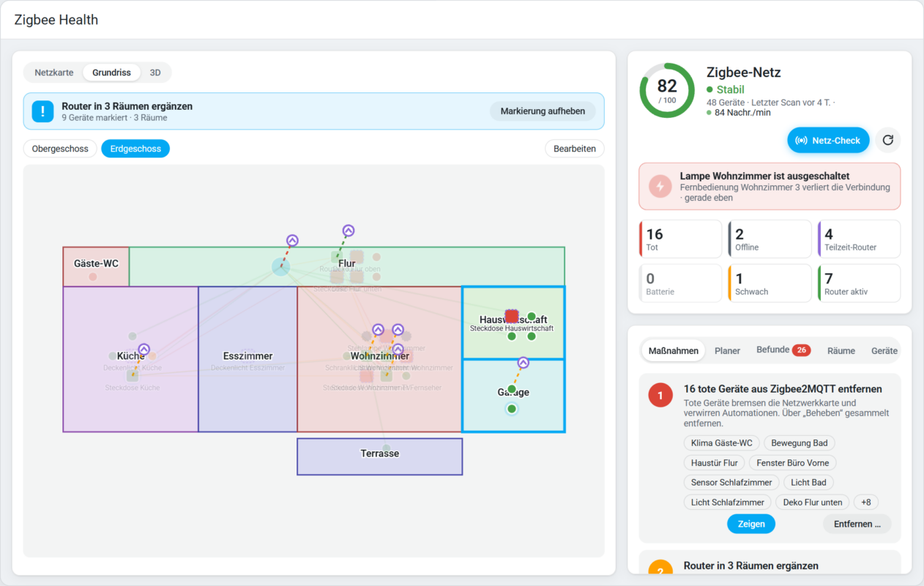This screenshot has height=586, width=924.
Task: Filter by the 4 Teilzeit-Router stat card
Action: (x=859, y=240)
